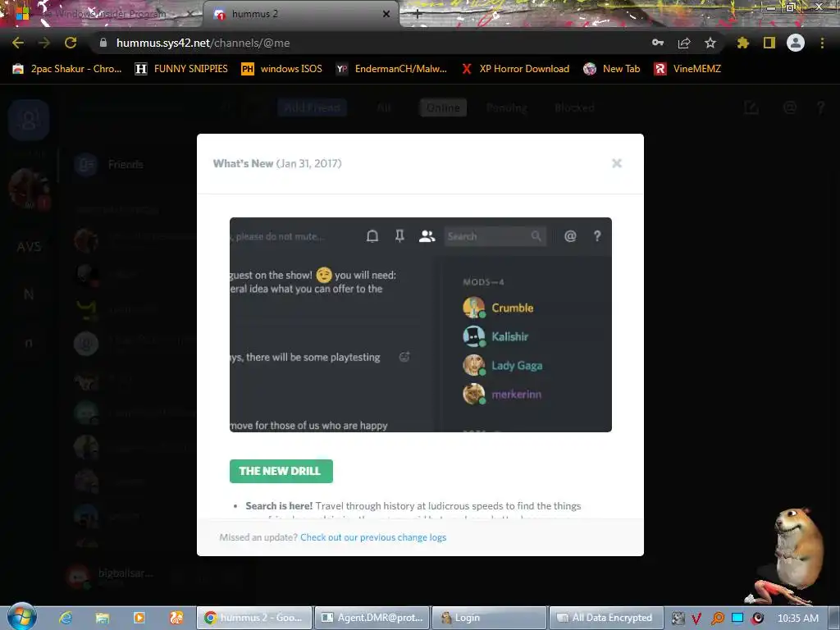Select the All friends tab

(384, 107)
